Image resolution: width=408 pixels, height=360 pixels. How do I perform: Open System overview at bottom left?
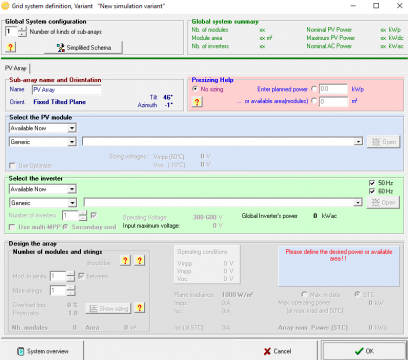pos(42,351)
